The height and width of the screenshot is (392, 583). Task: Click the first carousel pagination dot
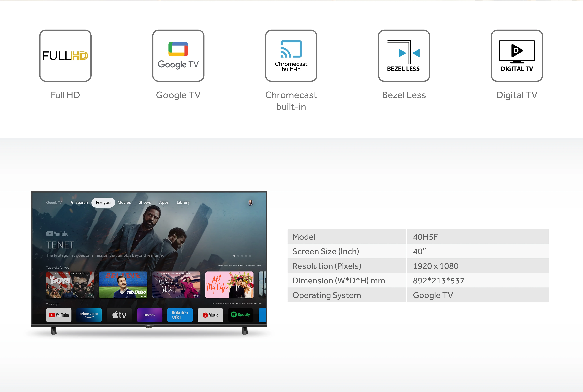[234, 256]
